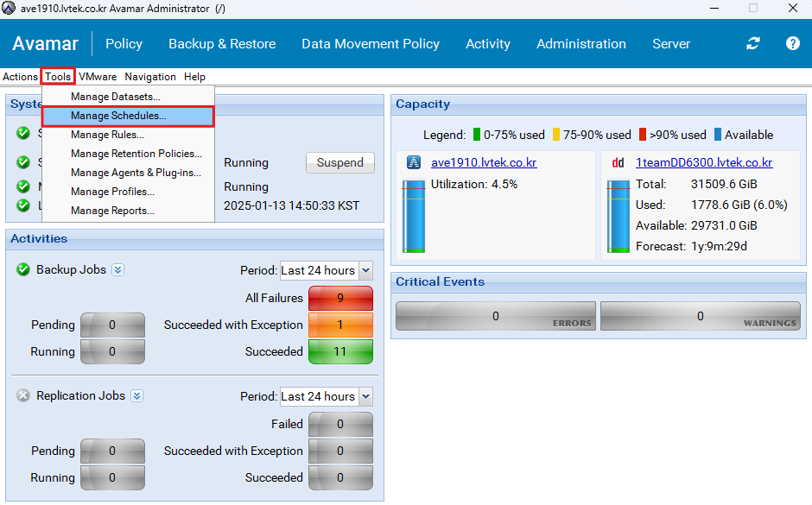Select Manage Datasets... menu entry
This screenshot has width=812, height=505.
[x=129, y=97]
